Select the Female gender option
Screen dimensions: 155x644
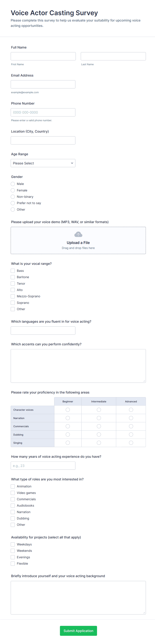13,190
